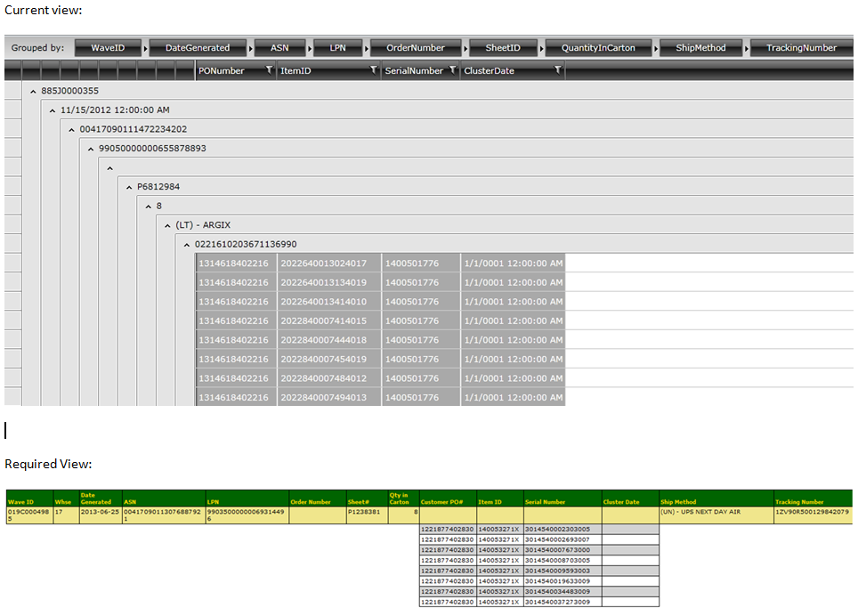Viewport: 858px width, 616px height.
Task: Collapse the quantity 8 group row
Action: (x=149, y=207)
